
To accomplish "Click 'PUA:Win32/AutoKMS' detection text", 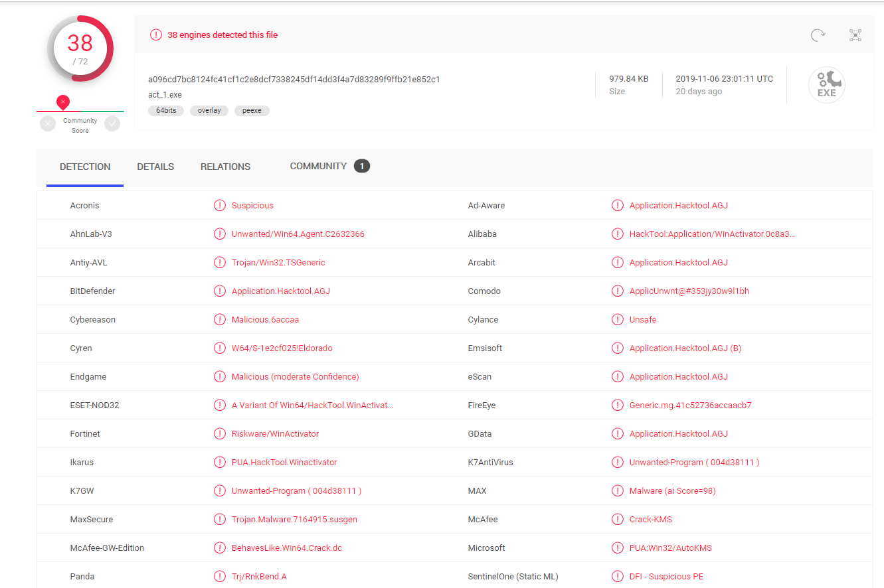I will pyautogui.click(x=671, y=548).
